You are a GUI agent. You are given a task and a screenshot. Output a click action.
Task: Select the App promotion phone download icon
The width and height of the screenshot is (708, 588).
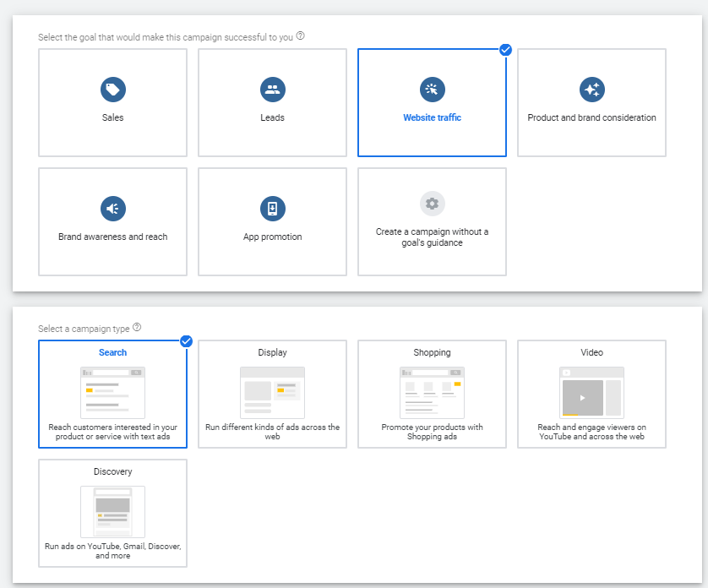click(x=272, y=209)
